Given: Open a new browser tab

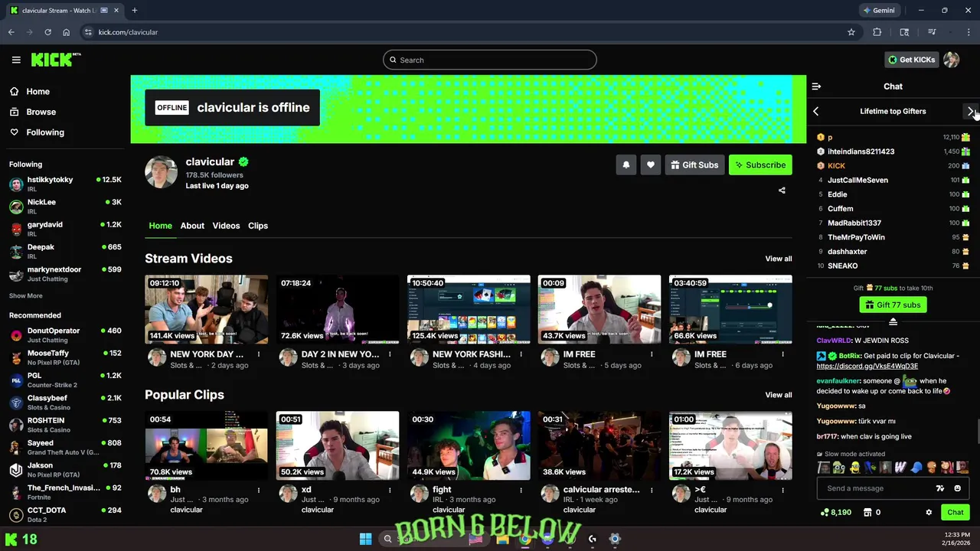Looking at the screenshot, I should [x=134, y=10].
